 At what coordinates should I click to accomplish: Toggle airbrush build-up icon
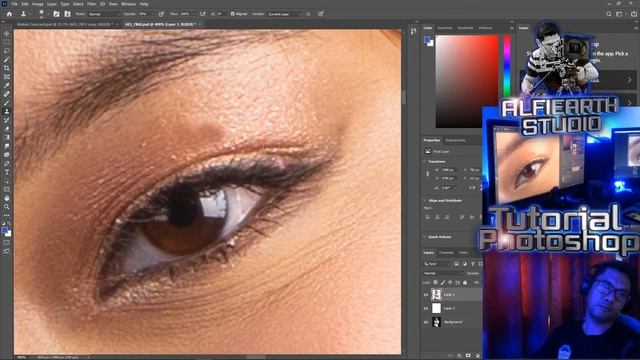pos(202,14)
